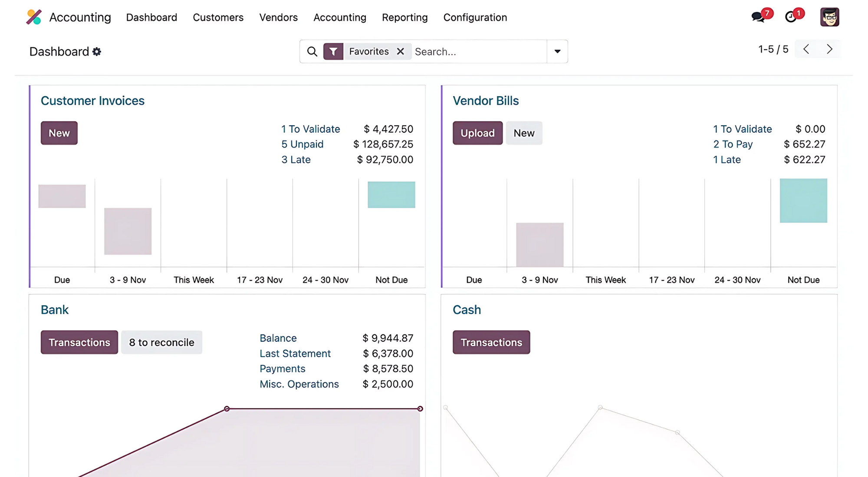868x477 pixels.
Task: Click the Upload button in Vendor Bills
Action: point(477,133)
